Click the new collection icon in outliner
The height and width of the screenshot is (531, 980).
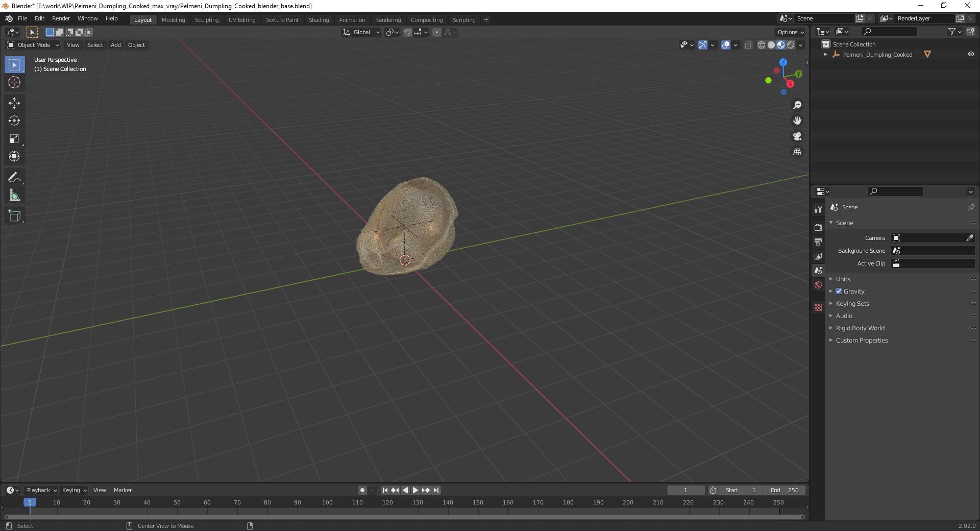click(x=970, y=32)
